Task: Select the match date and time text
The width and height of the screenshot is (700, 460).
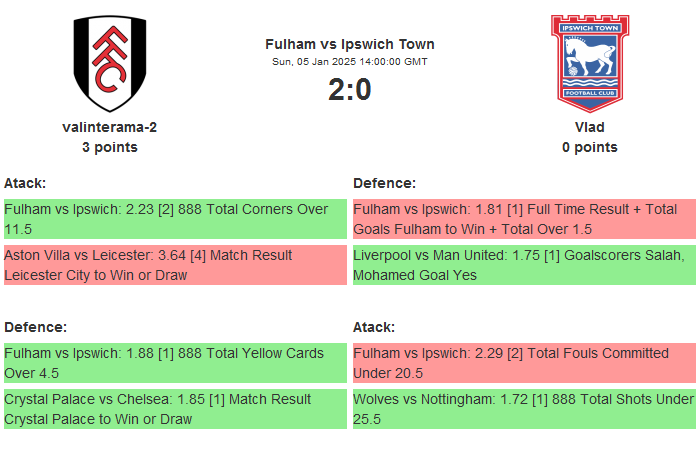Action: pyautogui.click(x=350, y=62)
